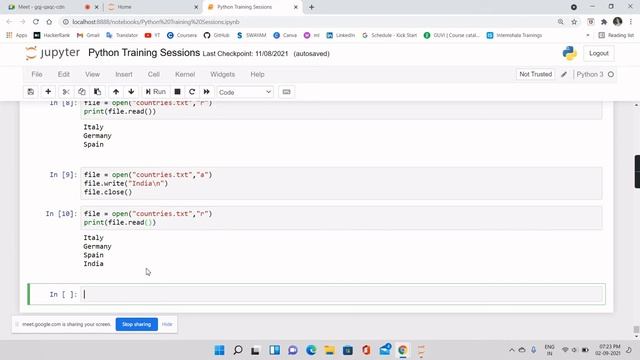Open the Chrome profile avatar
The image size is (640, 360).
(618, 22)
